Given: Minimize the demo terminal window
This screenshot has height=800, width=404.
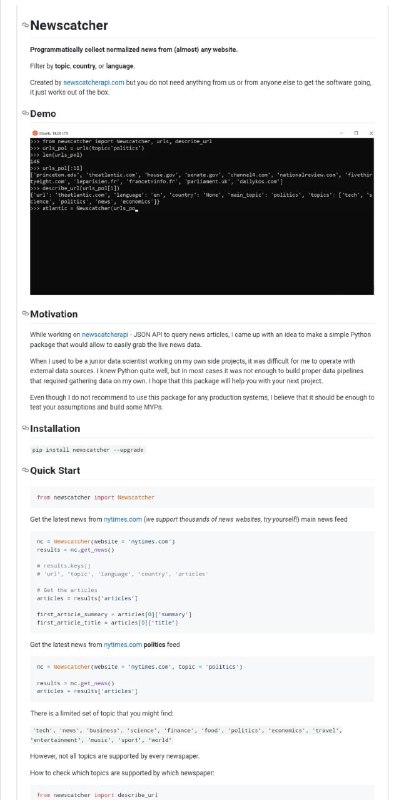Looking at the screenshot, I should pyautogui.click(x=341, y=133).
